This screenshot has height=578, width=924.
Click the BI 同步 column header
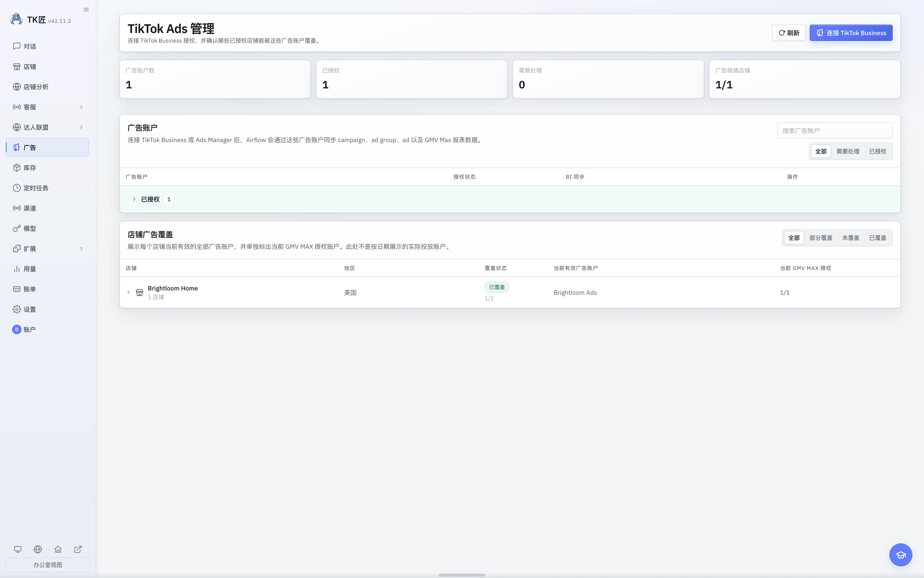pyautogui.click(x=575, y=177)
